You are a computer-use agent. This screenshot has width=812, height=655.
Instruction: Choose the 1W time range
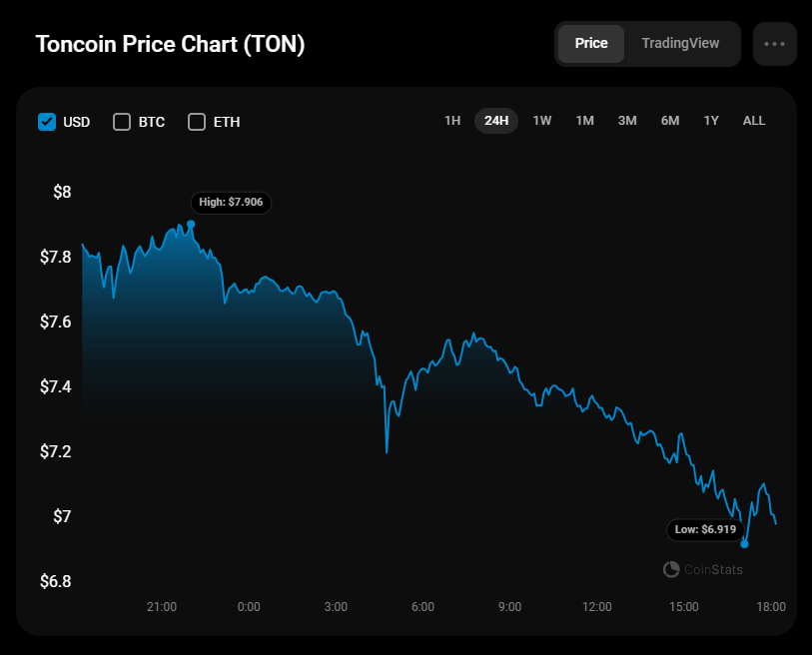tap(542, 121)
